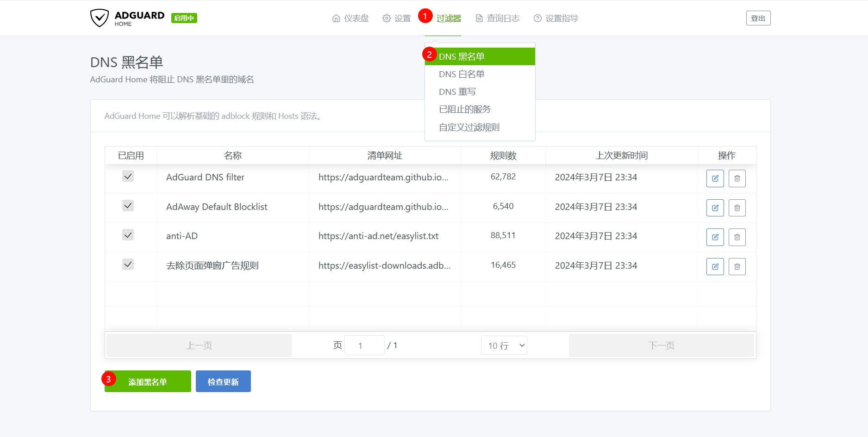The height and width of the screenshot is (437, 868).
Task: Click the page number input field
Action: 365,345
